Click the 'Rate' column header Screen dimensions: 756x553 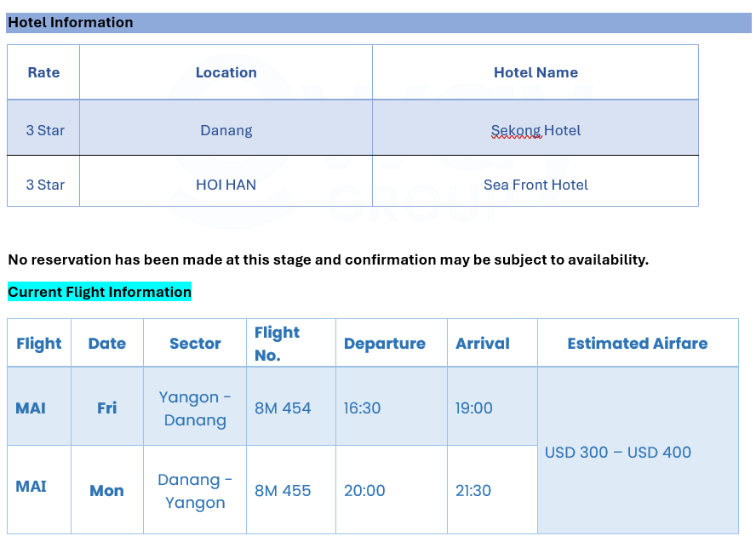43,73
